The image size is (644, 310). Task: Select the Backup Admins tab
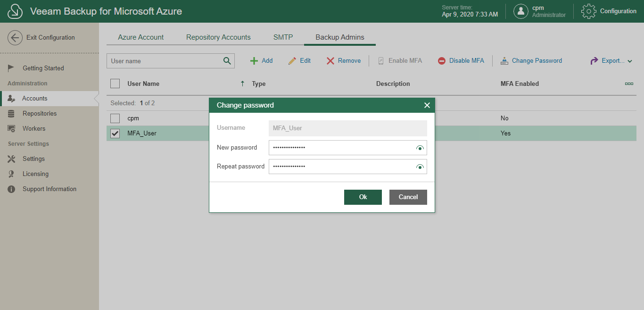point(340,37)
